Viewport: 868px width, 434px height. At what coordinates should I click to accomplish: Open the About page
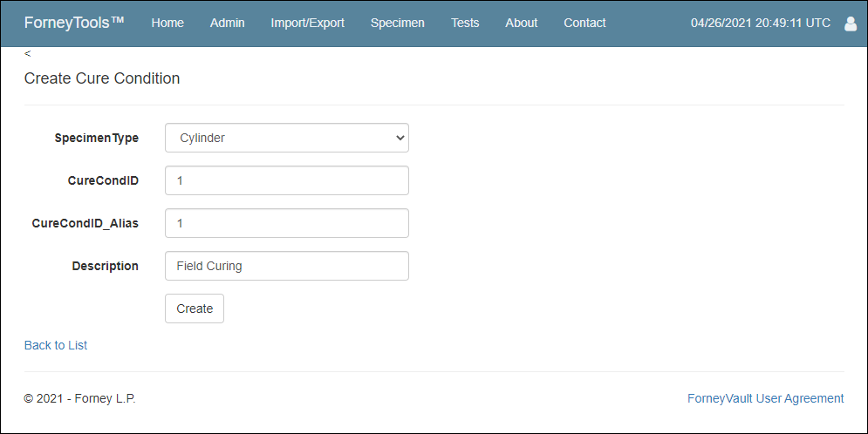coord(522,23)
